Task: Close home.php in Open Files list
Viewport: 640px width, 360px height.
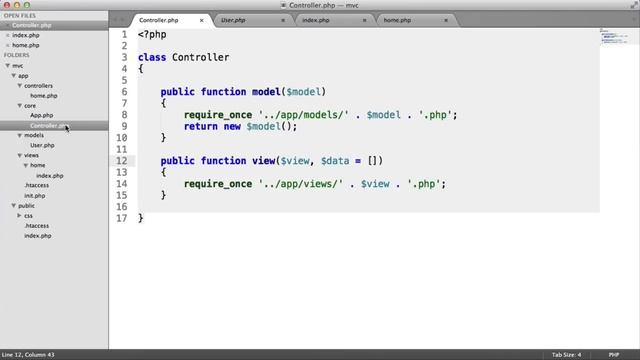Action: click(7, 45)
